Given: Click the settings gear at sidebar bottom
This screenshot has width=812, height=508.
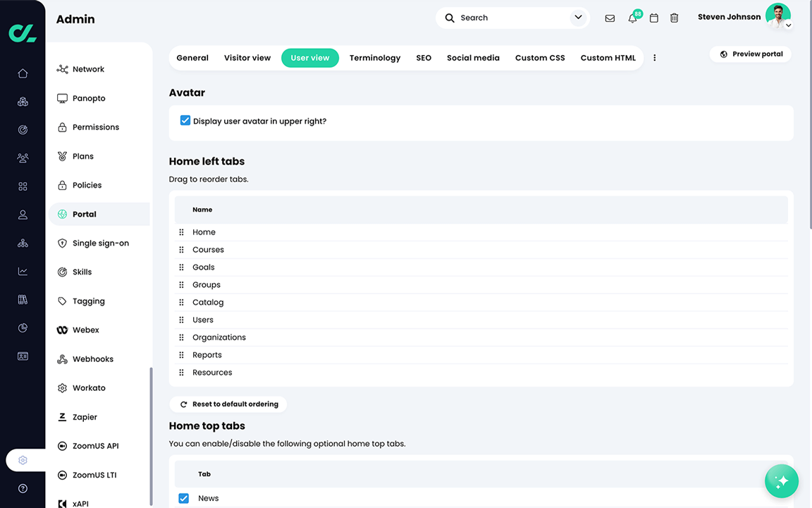Looking at the screenshot, I should pos(24,459).
